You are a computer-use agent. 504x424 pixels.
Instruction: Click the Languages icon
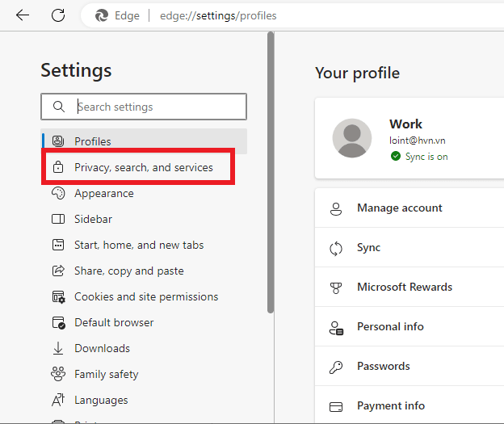(58, 400)
